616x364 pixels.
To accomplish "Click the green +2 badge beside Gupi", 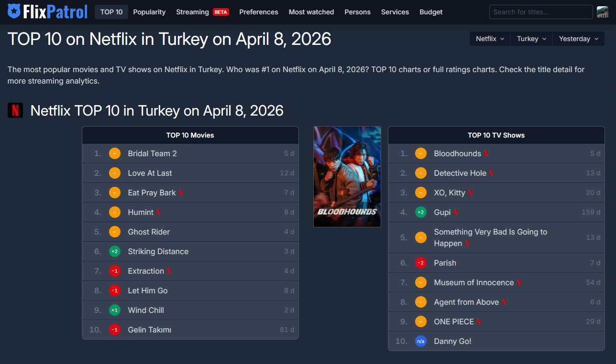I will (x=421, y=212).
